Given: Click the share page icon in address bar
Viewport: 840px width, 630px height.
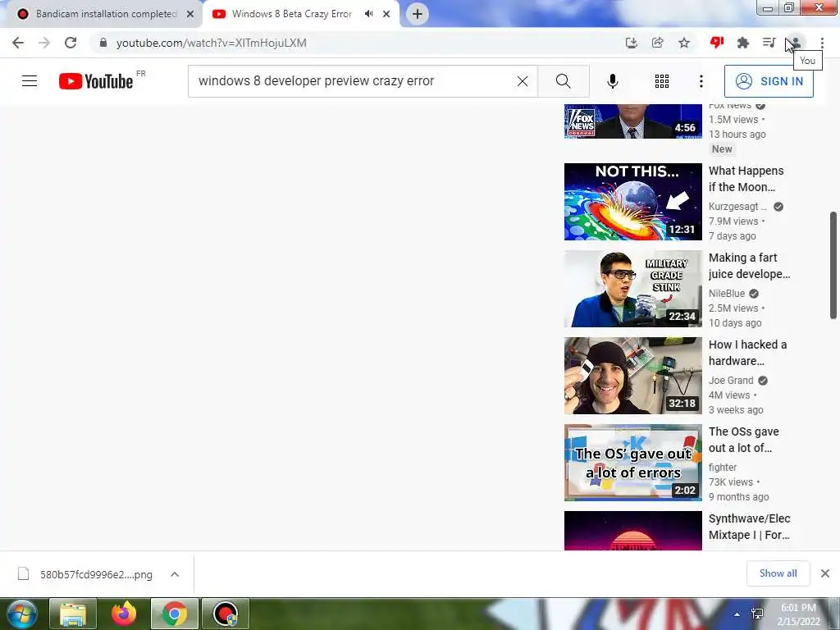Looking at the screenshot, I should tap(658, 43).
